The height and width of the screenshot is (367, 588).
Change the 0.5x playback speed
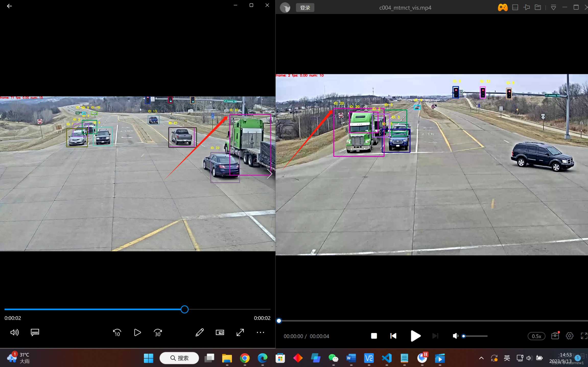tap(536, 336)
